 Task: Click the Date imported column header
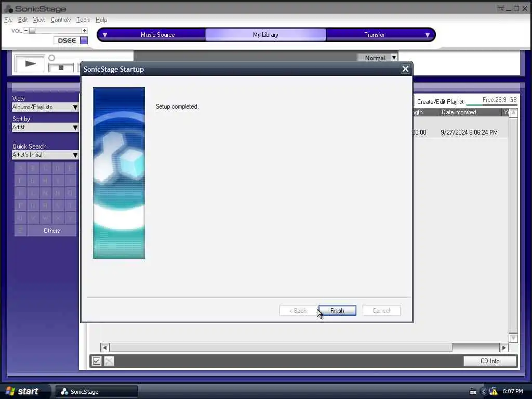tap(471, 112)
